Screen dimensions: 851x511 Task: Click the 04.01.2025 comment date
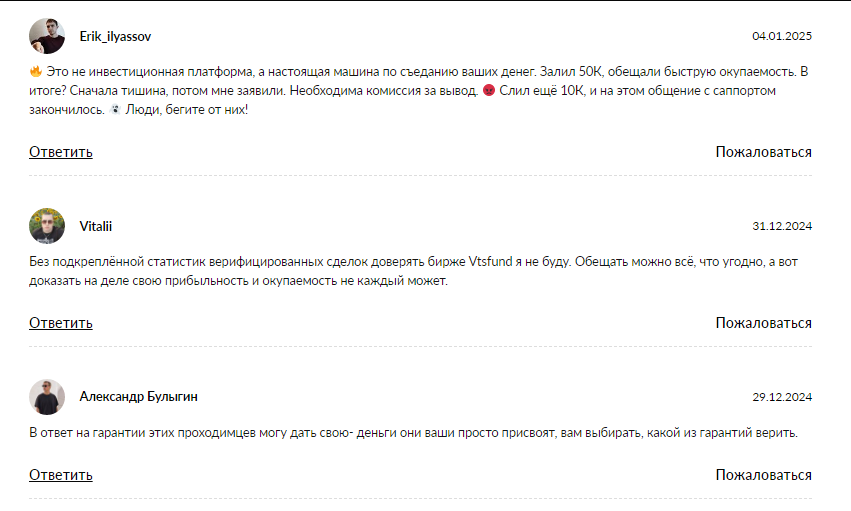click(x=782, y=36)
